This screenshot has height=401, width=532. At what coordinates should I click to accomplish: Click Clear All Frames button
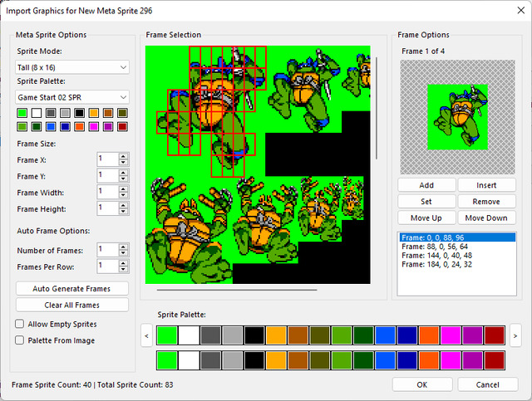point(72,305)
